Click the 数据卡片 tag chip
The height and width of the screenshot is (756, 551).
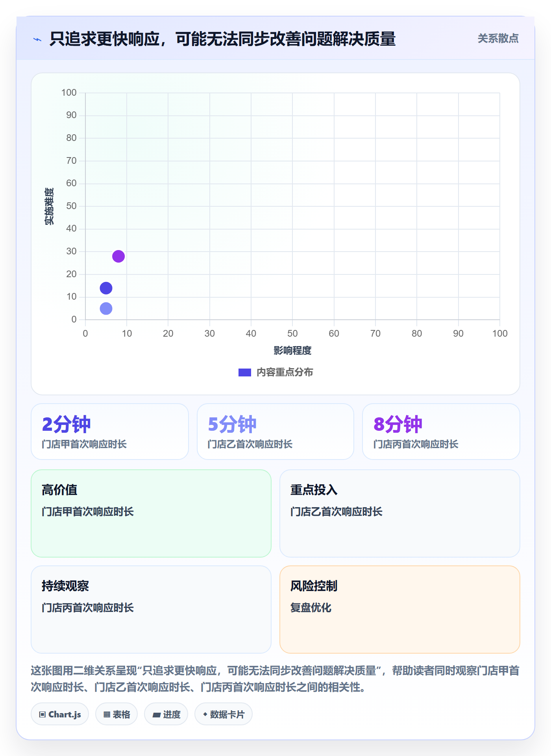tap(224, 714)
